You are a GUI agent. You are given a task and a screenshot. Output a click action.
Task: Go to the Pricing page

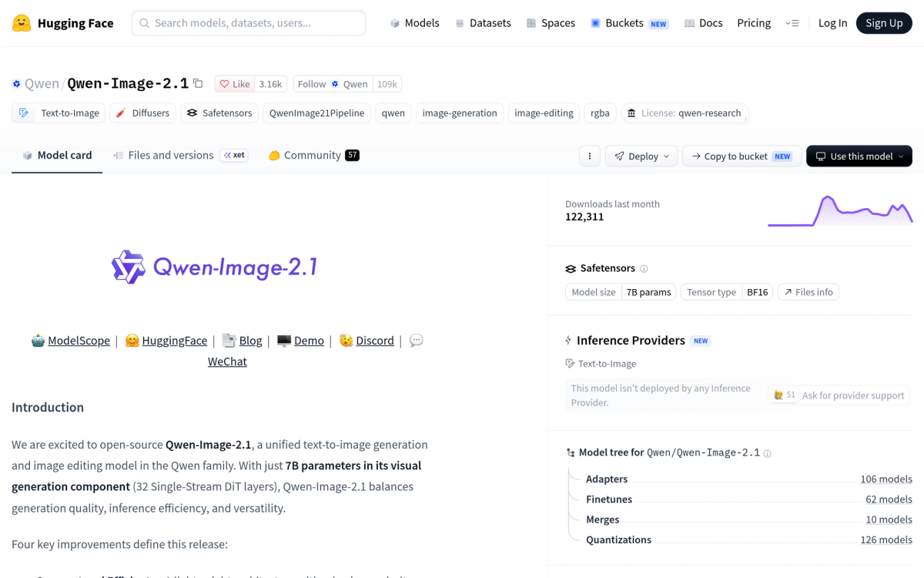point(754,23)
